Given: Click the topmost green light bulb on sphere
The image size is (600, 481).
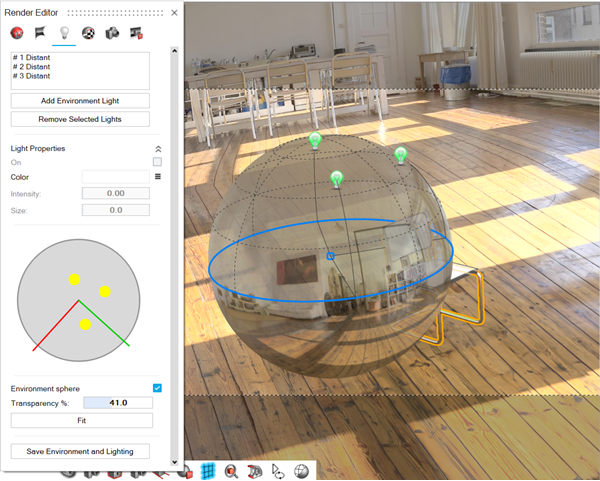Looking at the screenshot, I should coord(316,140).
